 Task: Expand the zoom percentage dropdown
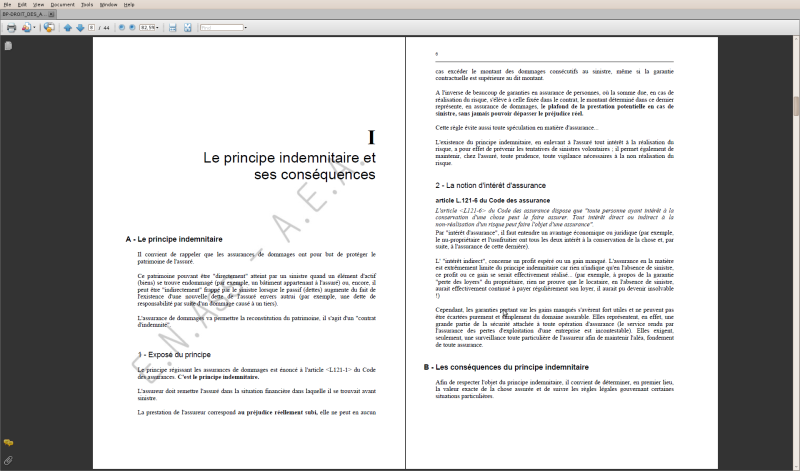157,28
